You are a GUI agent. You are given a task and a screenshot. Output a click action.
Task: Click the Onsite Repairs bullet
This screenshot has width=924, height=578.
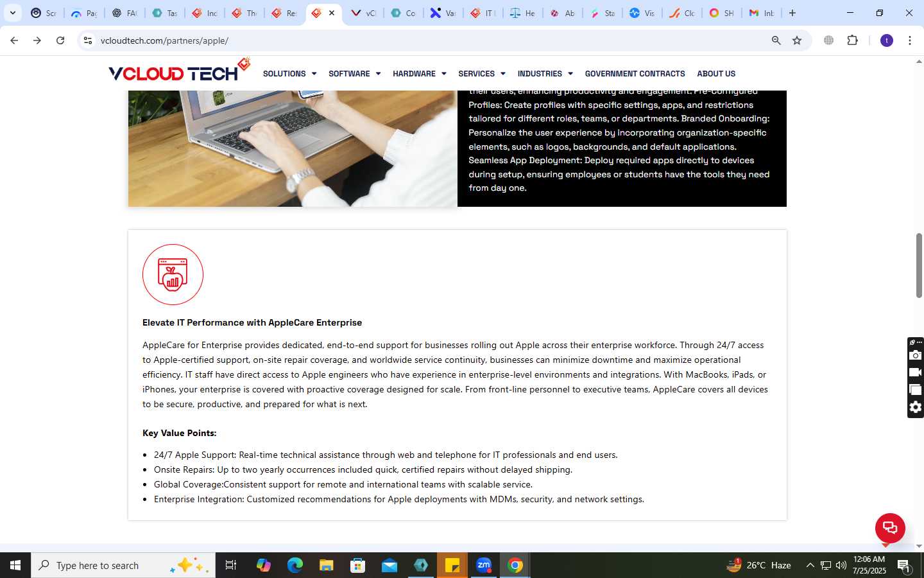click(x=363, y=469)
